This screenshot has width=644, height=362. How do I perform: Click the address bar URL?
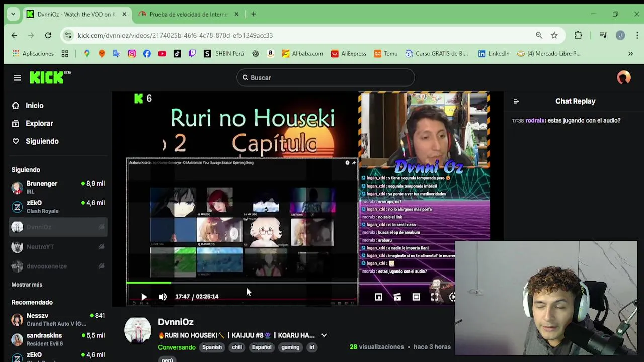pyautogui.click(x=175, y=35)
